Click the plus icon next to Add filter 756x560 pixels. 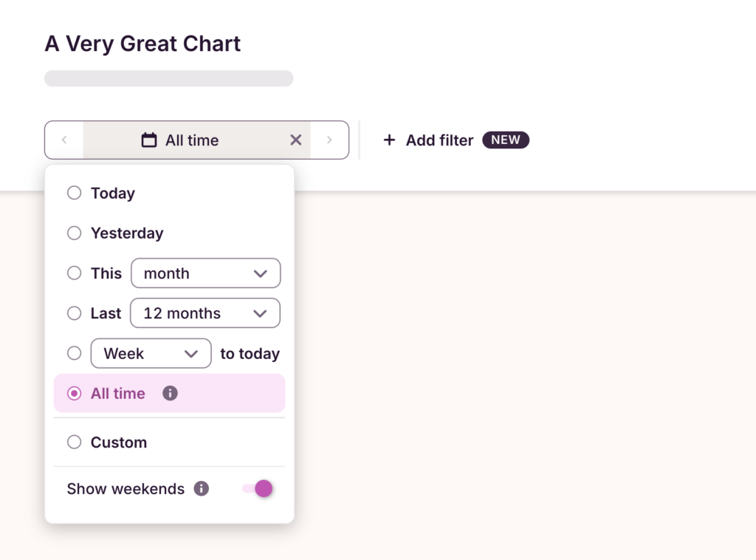coord(390,140)
